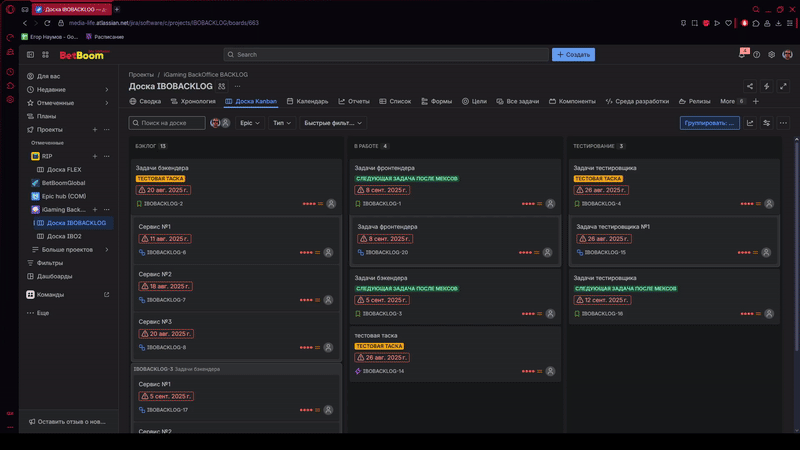
Task: Open IBOBACKLOG-15 issue key link
Action: coord(605,253)
